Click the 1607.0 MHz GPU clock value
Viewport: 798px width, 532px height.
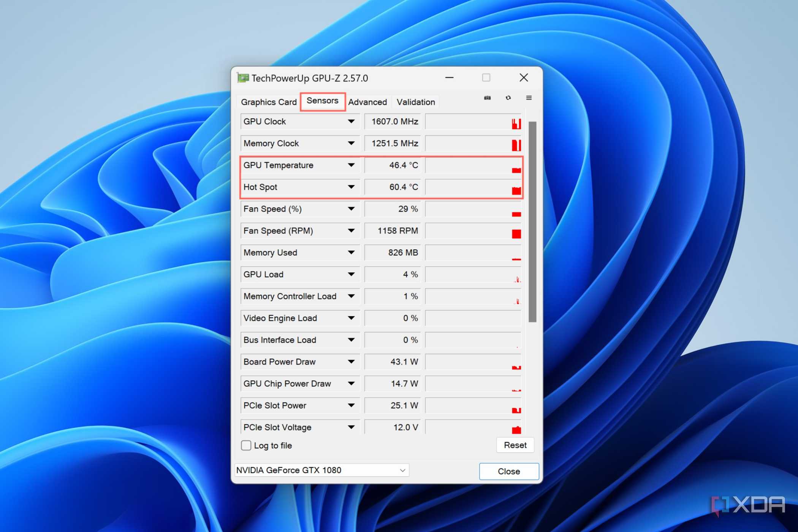393,122
